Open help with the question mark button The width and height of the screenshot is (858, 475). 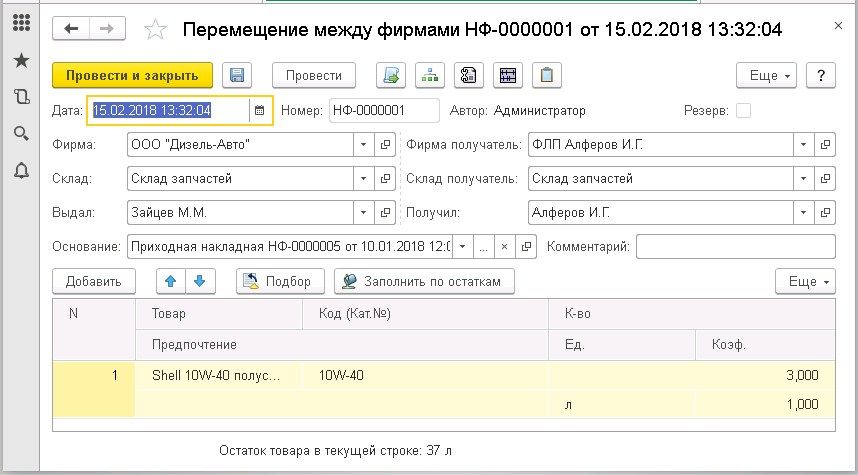(821, 76)
